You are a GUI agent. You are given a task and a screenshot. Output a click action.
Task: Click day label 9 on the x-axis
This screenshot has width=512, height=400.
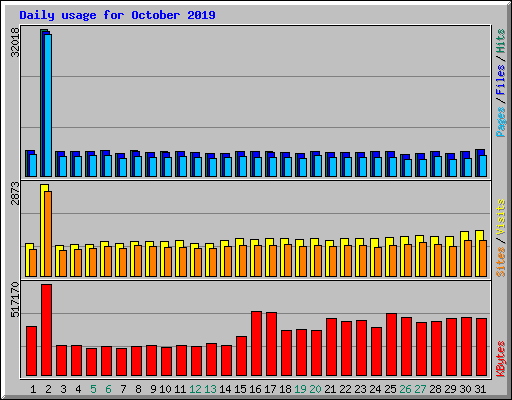153,389
